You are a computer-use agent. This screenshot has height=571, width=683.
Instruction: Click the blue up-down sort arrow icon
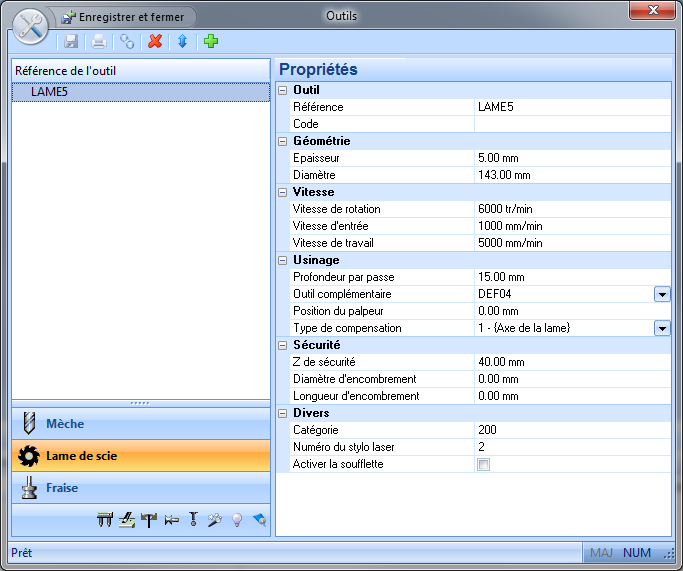[182, 41]
